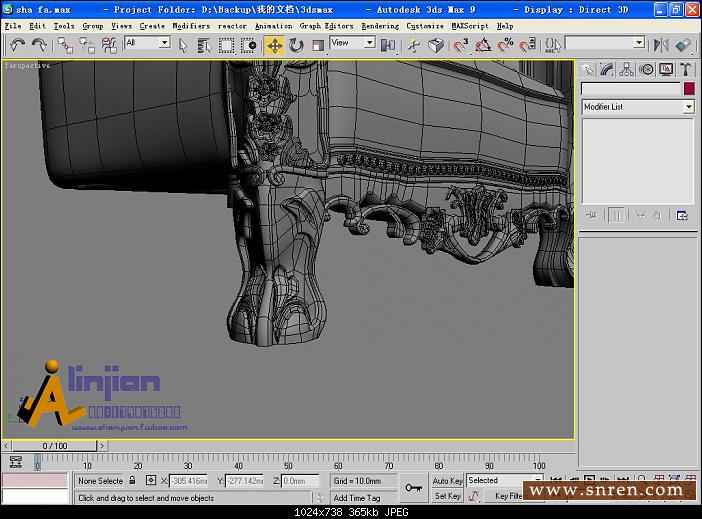702x519 pixels.
Task: Click the Mirror tool icon
Action: [x=660, y=45]
